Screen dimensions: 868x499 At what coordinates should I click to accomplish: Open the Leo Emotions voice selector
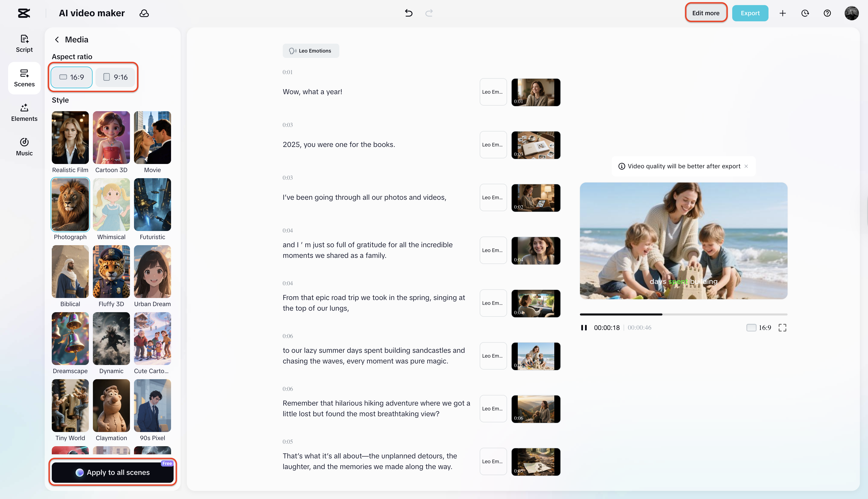(x=310, y=50)
